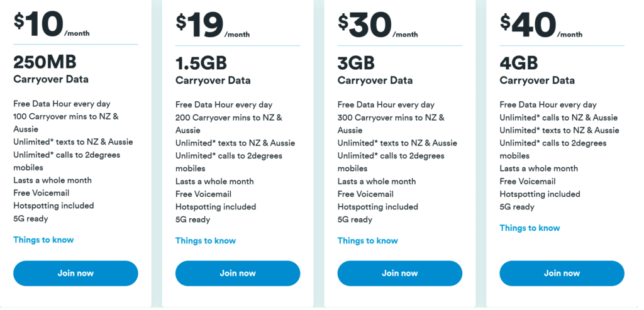Click the 4GB data heading
This screenshot has width=644, height=310.
point(519,63)
